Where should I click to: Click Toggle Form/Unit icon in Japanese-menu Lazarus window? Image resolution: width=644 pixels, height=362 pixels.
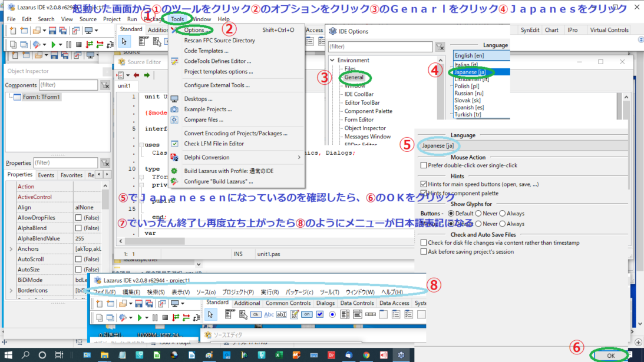[162, 304]
